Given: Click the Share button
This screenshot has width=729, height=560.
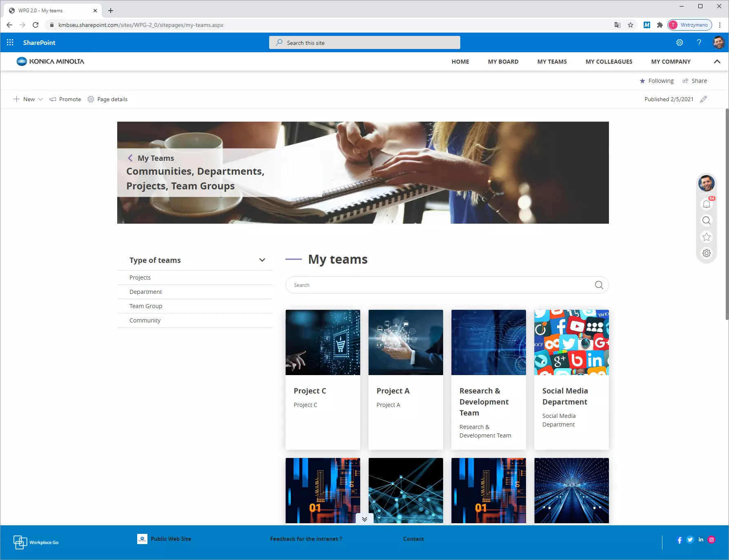Looking at the screenshot, I should [695, 81].
